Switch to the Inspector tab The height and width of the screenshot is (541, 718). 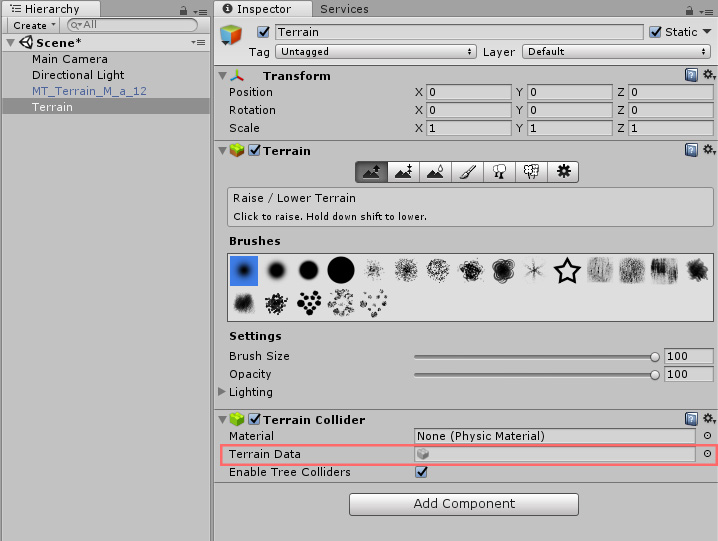[263, 9]
